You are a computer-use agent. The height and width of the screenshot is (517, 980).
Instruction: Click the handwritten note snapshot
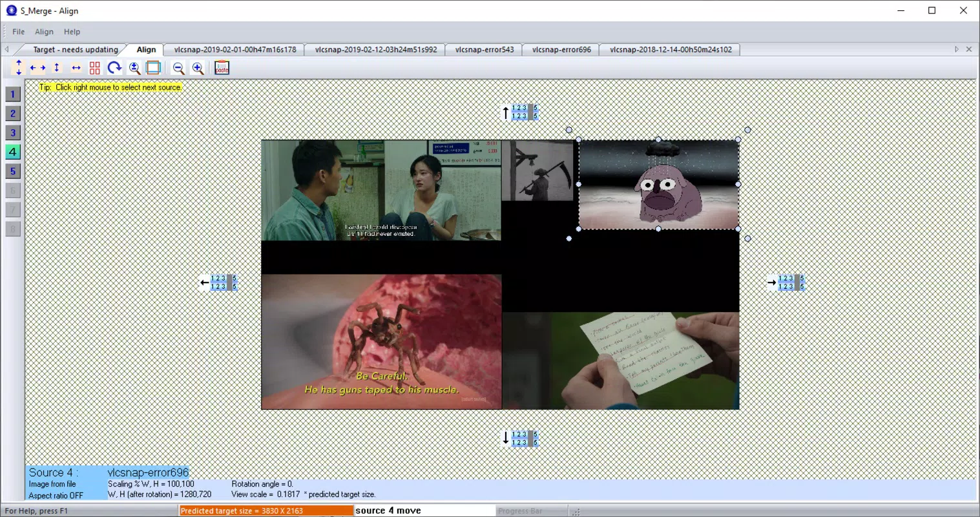pos(621,361)
